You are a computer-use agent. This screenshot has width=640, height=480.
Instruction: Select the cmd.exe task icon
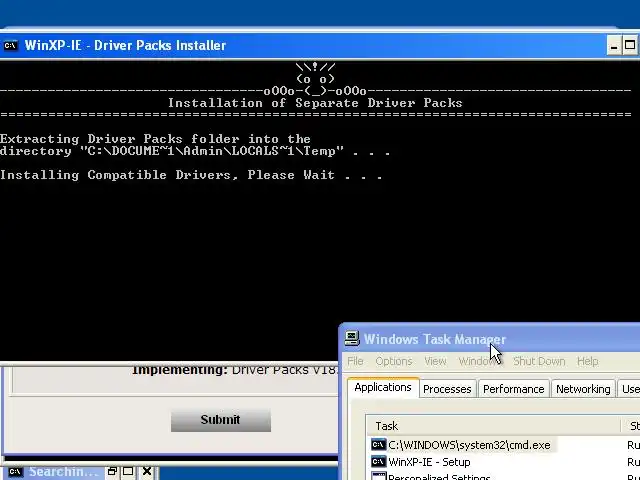[x=378, y=444]
